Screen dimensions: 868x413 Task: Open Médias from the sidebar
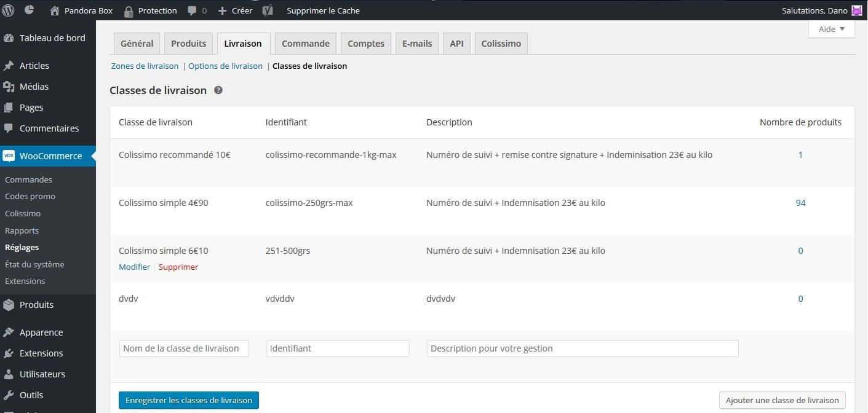click(x=34, y=87)
